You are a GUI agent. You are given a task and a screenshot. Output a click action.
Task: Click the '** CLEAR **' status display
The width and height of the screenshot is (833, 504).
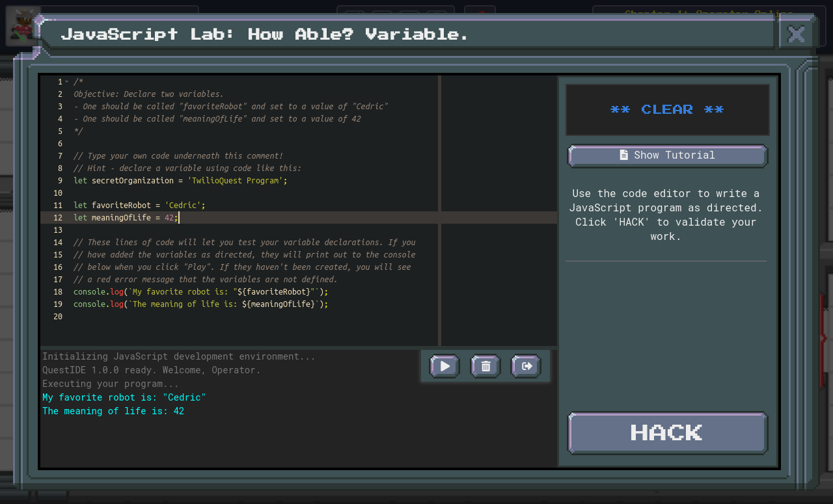(x=667, y=109)
